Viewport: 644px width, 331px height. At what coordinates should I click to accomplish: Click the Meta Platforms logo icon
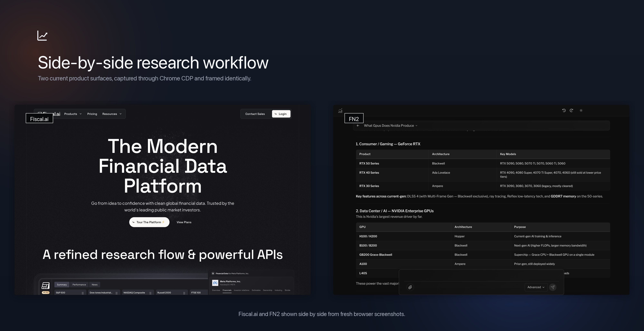215,283
